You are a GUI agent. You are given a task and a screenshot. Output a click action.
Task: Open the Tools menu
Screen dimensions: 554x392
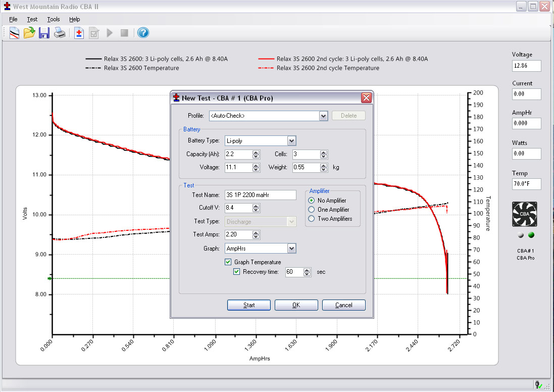[54, 19]
